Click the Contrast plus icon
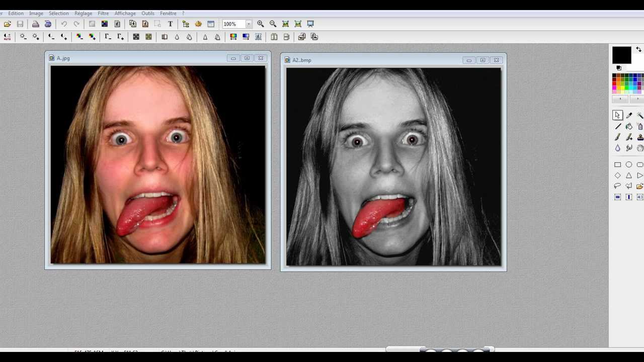644x362 pixels. [64, 37]
